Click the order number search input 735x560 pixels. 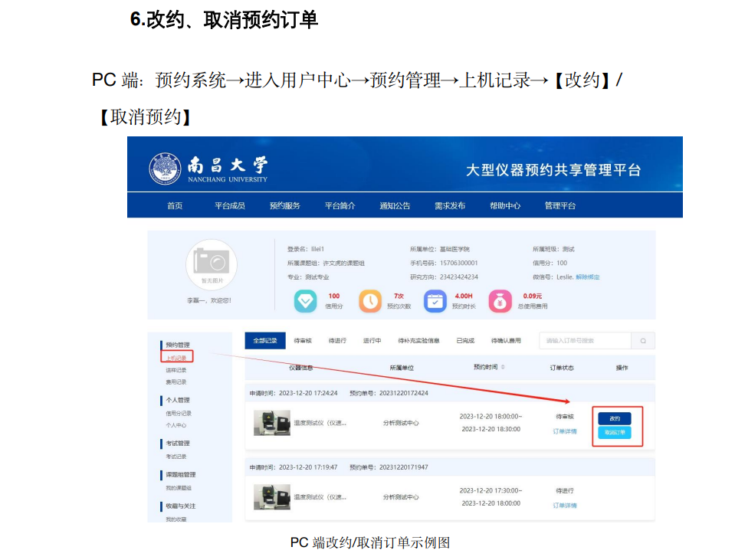[585, 341]
